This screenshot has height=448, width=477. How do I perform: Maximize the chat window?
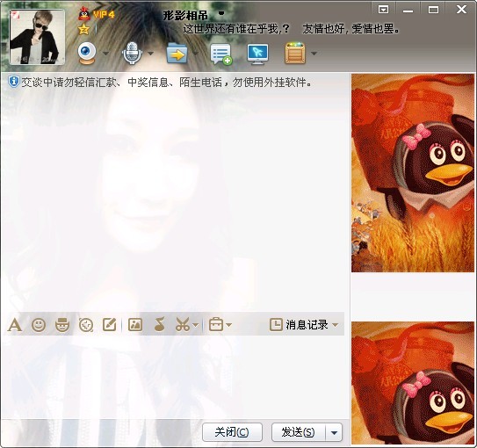click(433, 10)
